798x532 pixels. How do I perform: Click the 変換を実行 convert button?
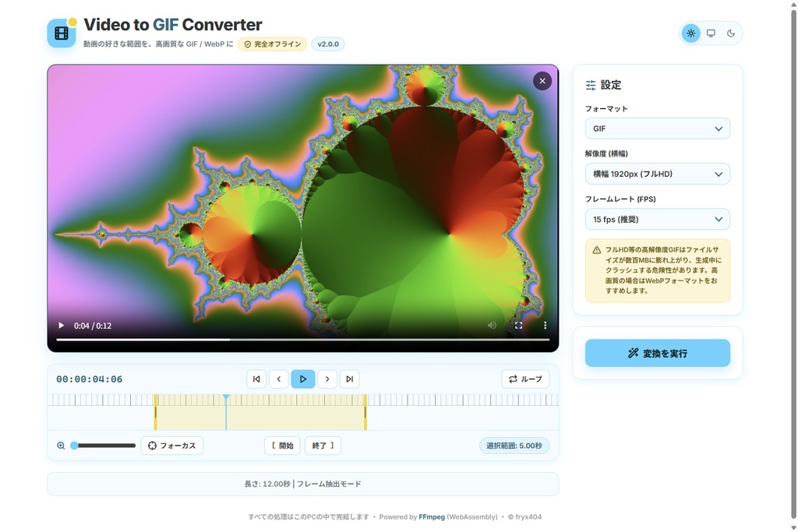658,353
